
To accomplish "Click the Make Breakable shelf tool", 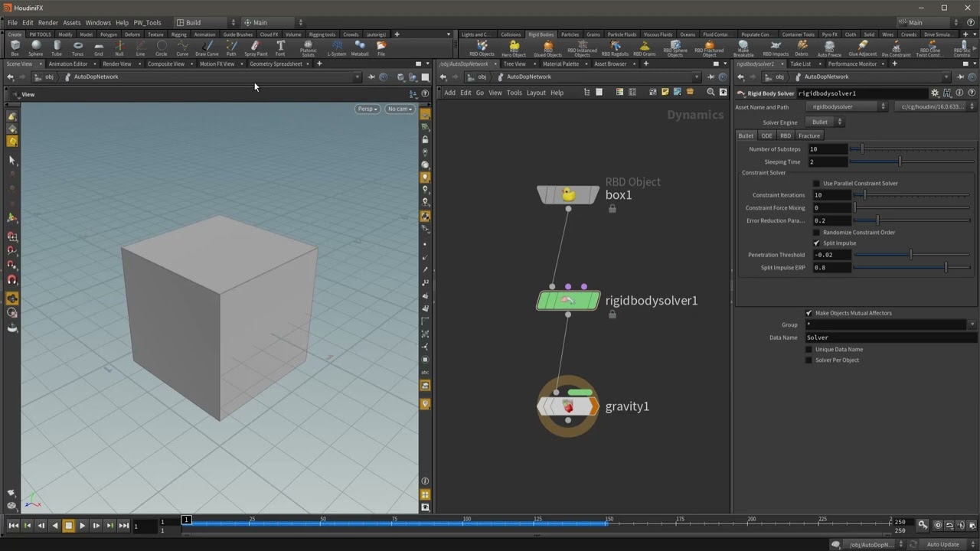I will click(x=743, y=49).
